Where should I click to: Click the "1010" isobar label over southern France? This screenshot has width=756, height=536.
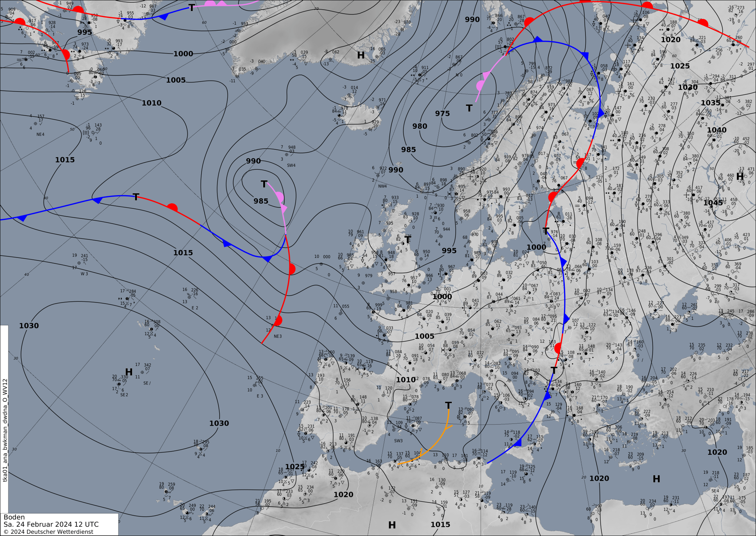click(406, 380)
